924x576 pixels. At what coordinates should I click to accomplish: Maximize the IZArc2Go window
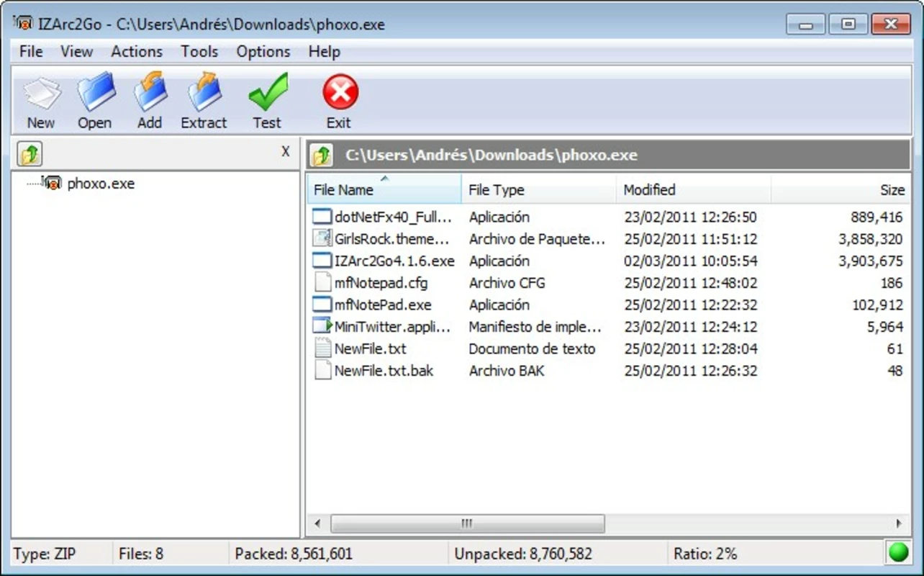848,24
